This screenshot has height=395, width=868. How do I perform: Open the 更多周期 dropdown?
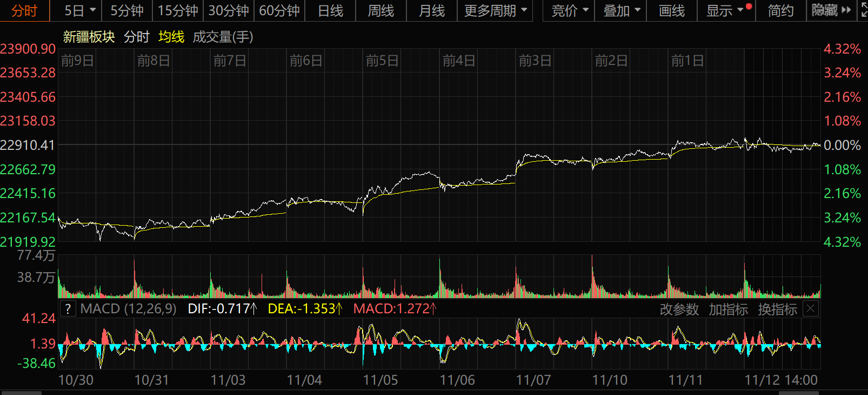[x=495, y=10]
